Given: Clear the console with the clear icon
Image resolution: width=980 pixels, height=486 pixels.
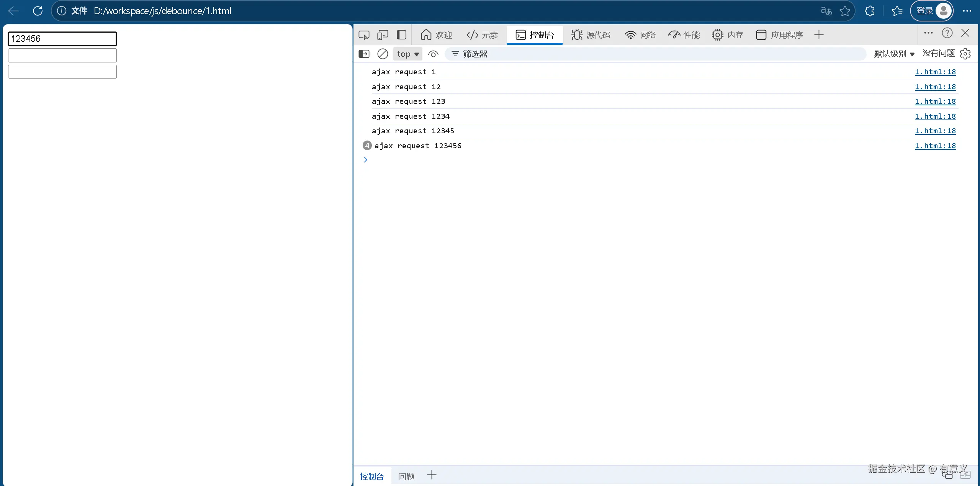Looking at the screenshot, I should [383, 54].
